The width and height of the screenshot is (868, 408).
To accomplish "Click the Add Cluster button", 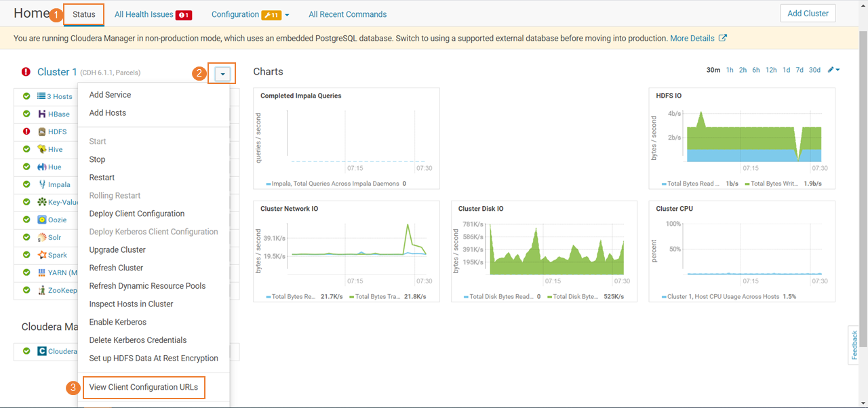I will (x=808, y=14).
